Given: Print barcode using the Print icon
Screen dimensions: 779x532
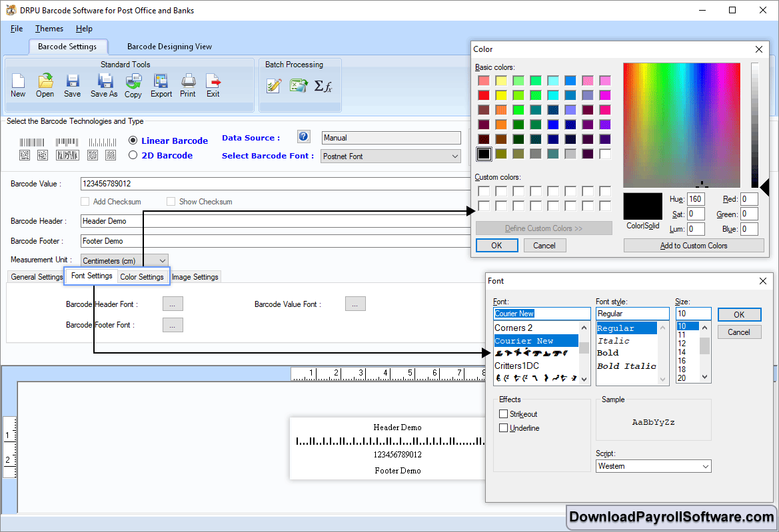Looking at the screenshot, I should [x=188, y=85].
